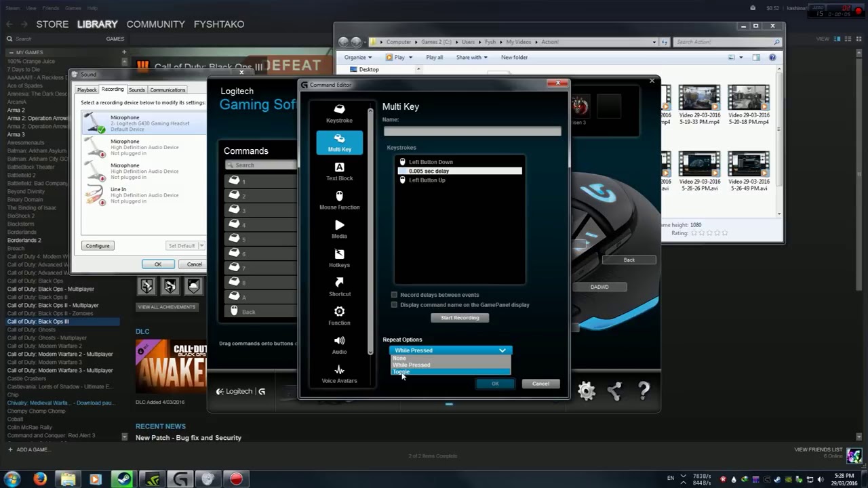Click Explorer help icon
This screenshot has width=868, height=488.
coord(772,58)
